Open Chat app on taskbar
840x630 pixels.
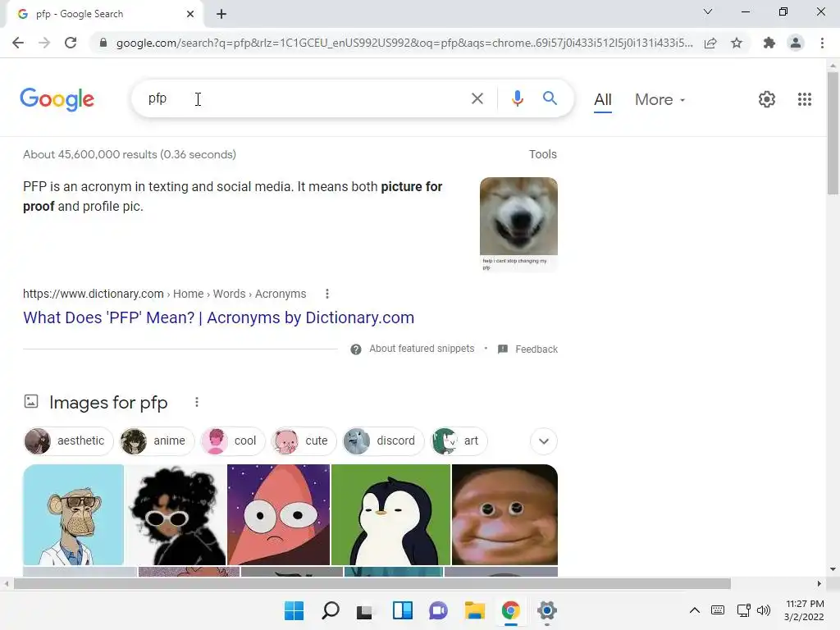tap(438, 610)
